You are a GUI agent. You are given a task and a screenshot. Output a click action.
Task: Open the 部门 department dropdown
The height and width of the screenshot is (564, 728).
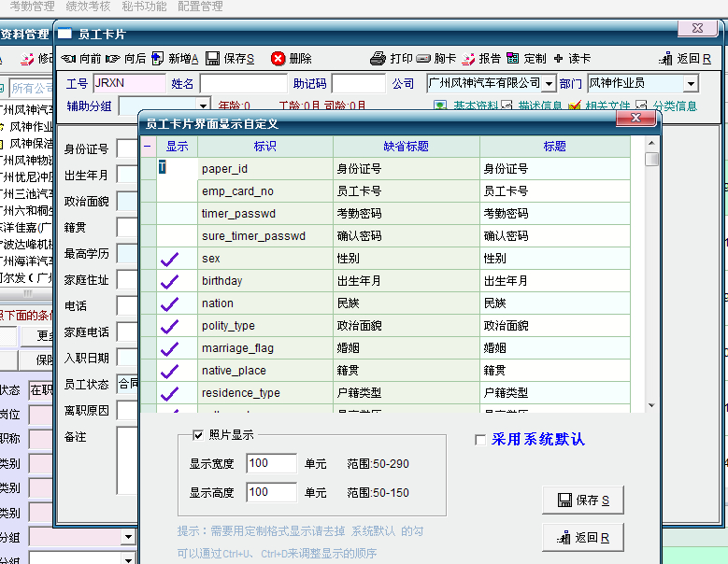coord(691,84)
